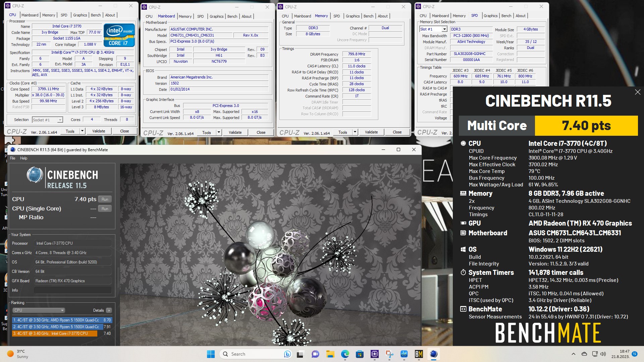The image size is (644, 362).
Task: Open the Slot #1 memory slot dropdown
Action: pos(433,29)
